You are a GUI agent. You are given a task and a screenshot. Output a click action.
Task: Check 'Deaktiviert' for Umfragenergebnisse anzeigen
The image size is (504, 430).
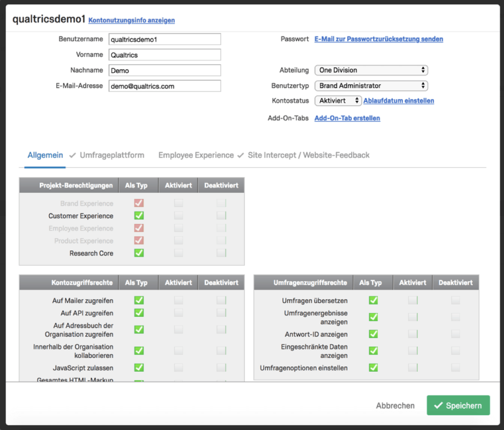[x=456, y=317]
